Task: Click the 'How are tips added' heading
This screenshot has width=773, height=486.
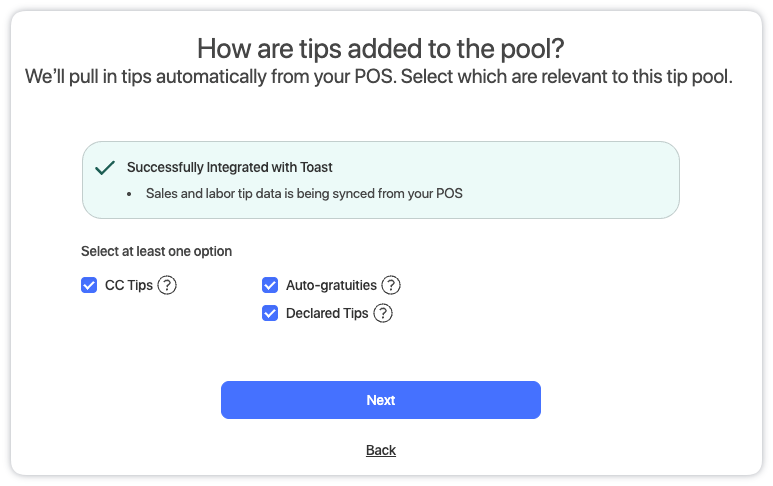Action: click(381, 48)
